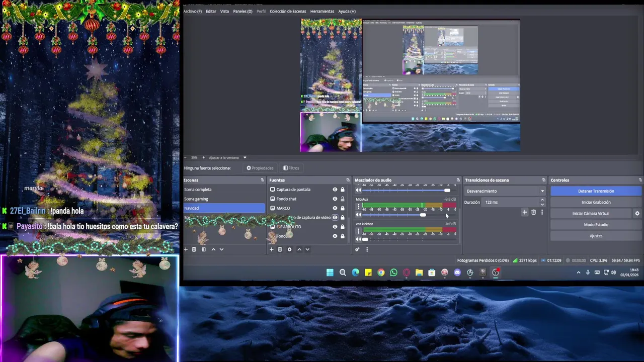Add a new scene with plus icon
This screenshot has height=362, width=644.
point(186,249)
